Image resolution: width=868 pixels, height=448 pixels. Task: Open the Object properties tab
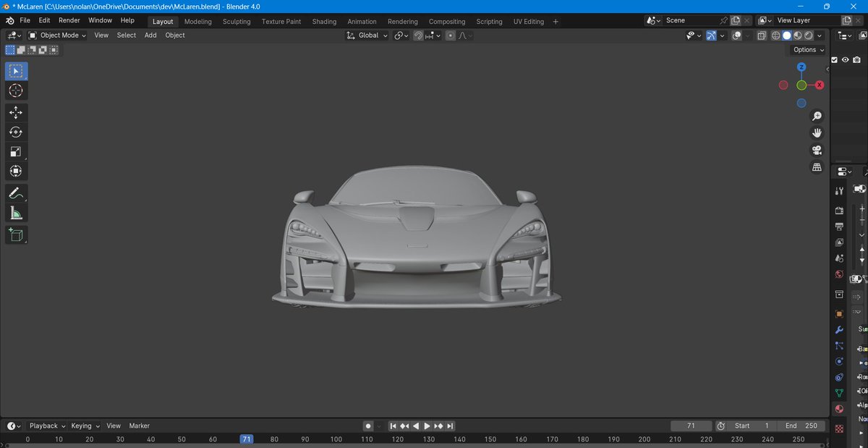(839, 314)
